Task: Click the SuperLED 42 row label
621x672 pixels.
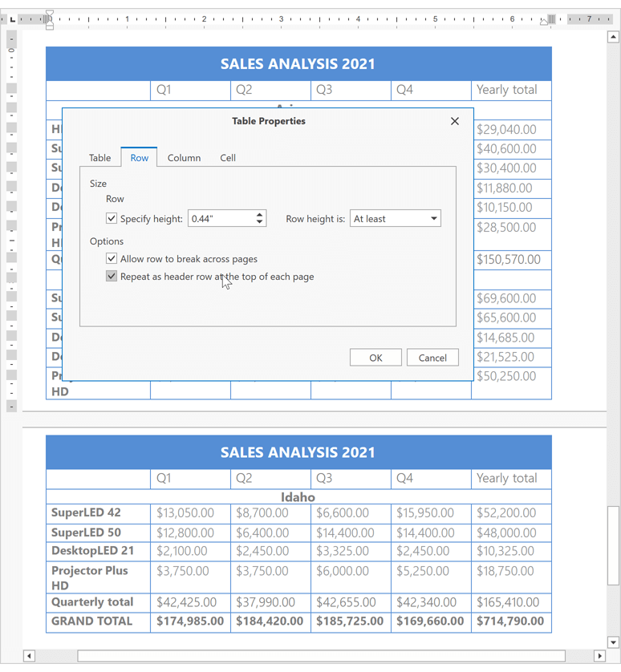Action: tap(86, 512)
